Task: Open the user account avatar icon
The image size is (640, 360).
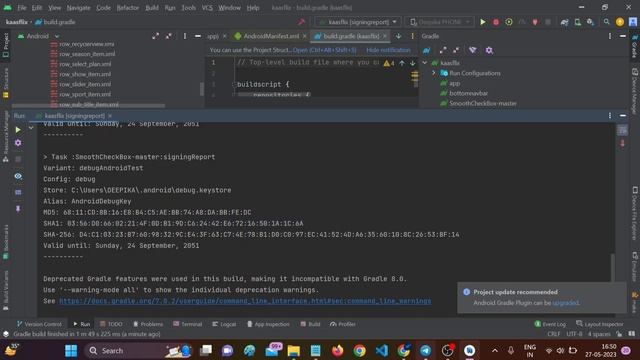Action: (x=633, y=22)
